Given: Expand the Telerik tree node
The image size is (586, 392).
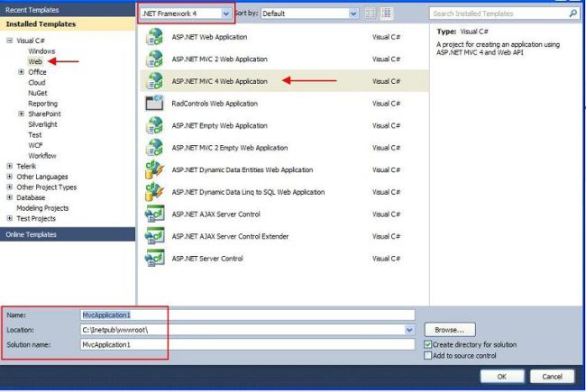Looking at the screenshot, I should click(10, 166).
